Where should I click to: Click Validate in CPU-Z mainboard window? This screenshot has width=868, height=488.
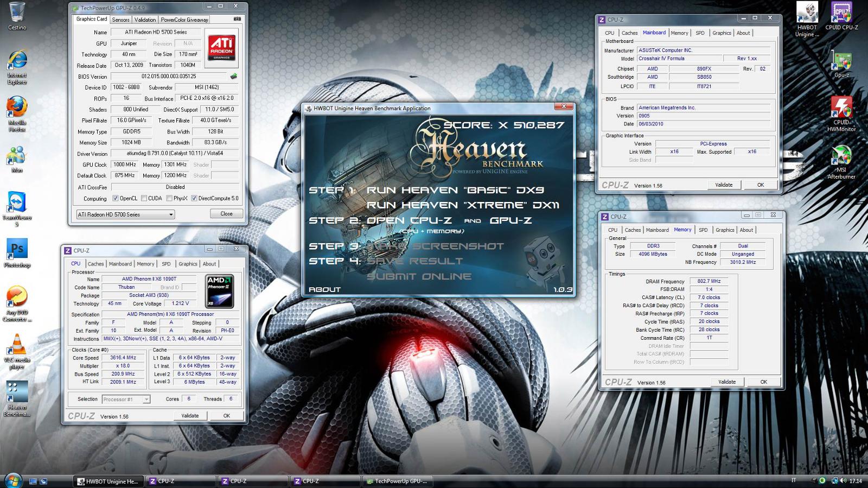[724, 185]
